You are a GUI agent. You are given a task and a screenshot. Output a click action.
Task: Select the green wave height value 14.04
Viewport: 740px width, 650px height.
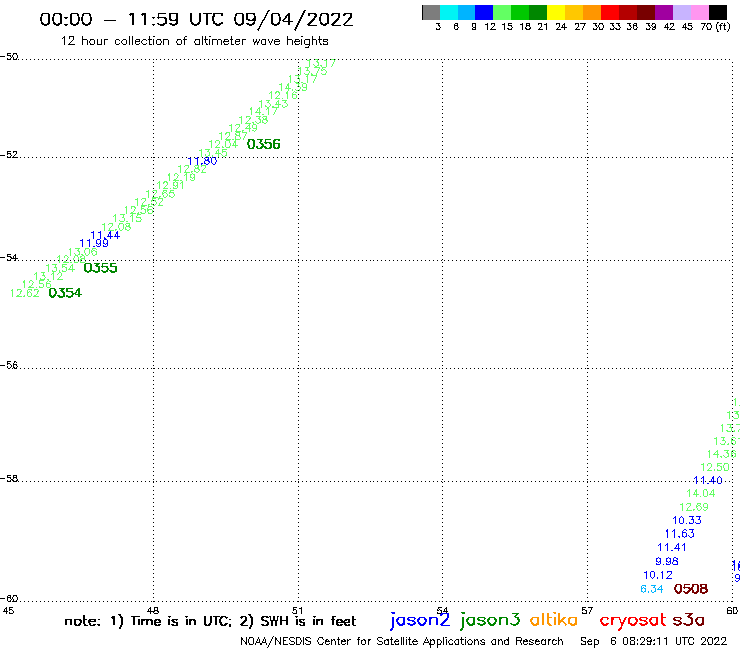(x=701, y=494)
